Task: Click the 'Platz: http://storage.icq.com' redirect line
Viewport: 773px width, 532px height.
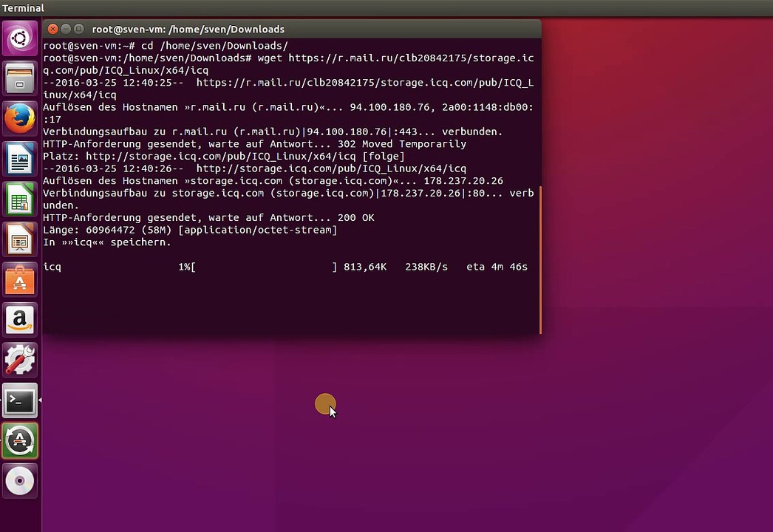Action: tap(224, 157)
